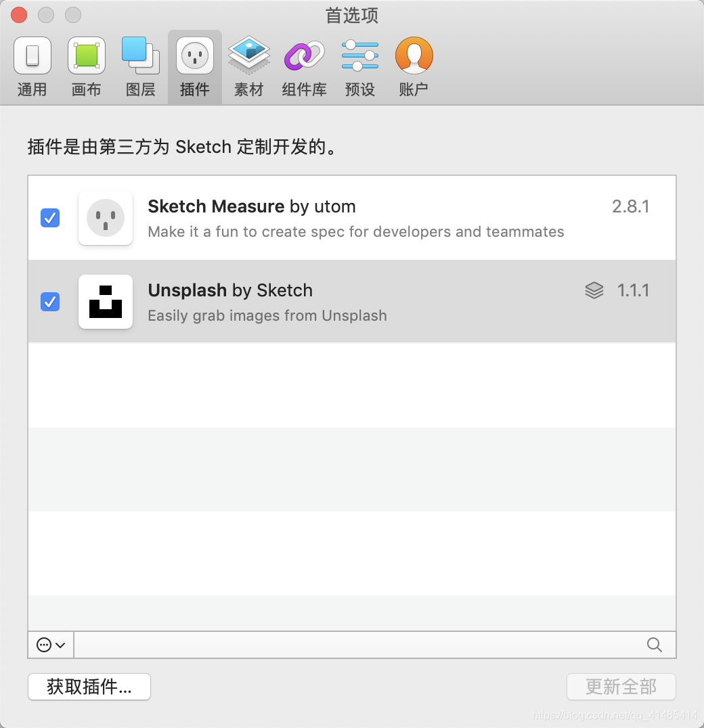Viewport: 704px width, 728px height.
Task: Click the 更新全部 update all button
Action: [x=621, y=687]
